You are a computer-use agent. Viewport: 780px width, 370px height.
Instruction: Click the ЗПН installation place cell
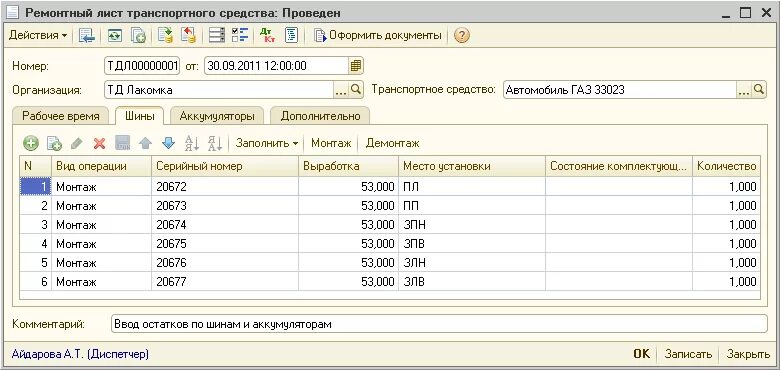(472, 225)
